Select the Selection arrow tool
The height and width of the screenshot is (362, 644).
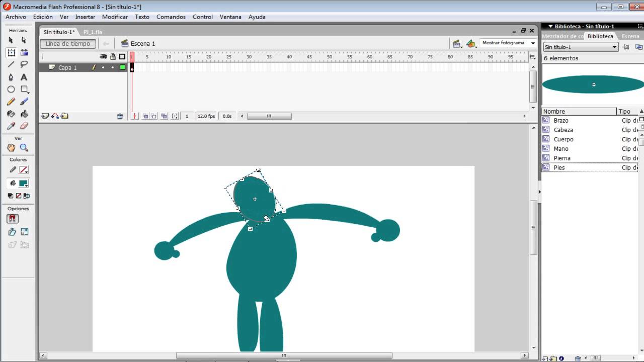11,40
